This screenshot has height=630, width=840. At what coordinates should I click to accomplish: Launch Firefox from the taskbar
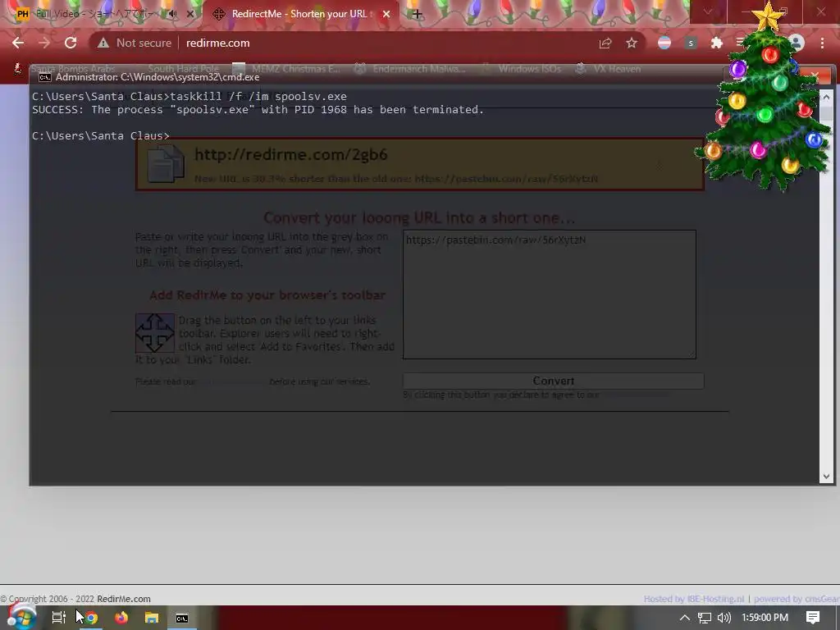click(x=121, y=618)
